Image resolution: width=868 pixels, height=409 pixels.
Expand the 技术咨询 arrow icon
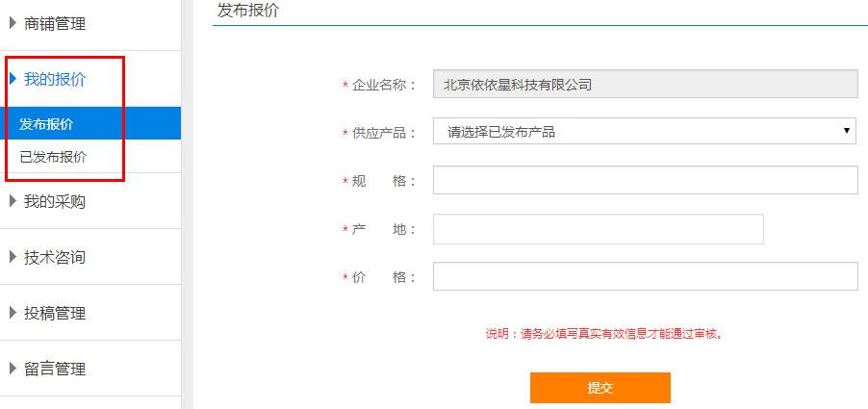pos(13,257)
